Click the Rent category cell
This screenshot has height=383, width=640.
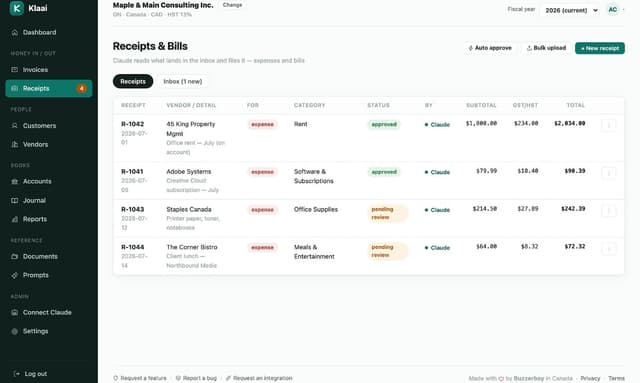coord(300,124)
